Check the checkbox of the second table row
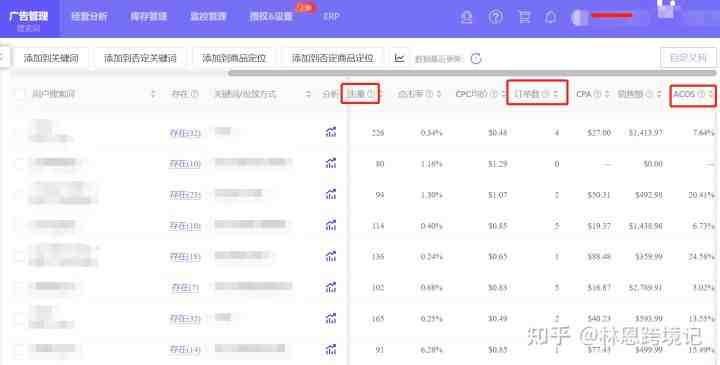 pos(19,163)
